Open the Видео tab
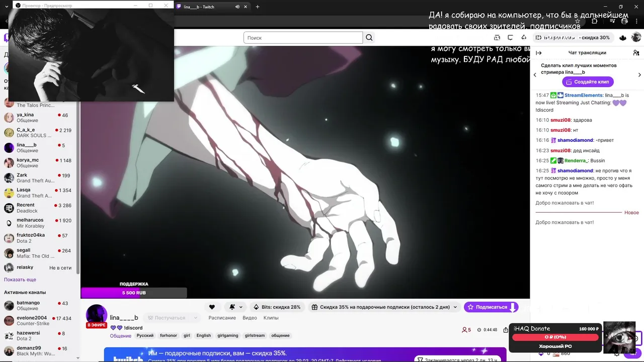Screen dimensions: 644x362 tap(250, 318)
